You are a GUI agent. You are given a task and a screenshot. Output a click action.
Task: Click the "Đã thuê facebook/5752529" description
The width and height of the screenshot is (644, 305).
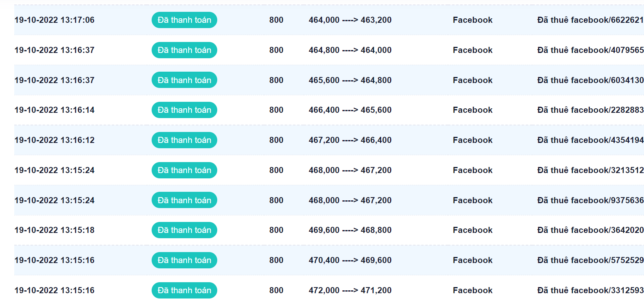point(590,260)
